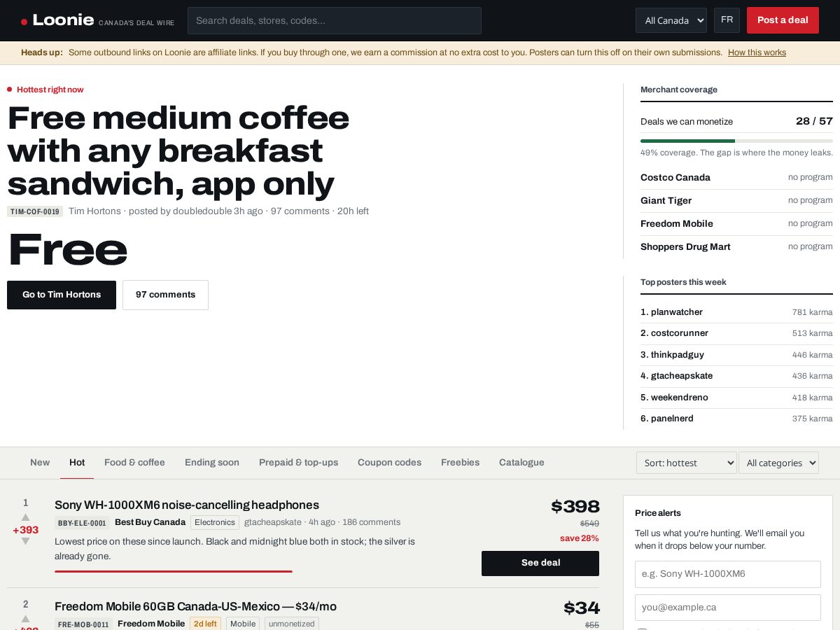Click the +393 vote score

(x=26, y=530)
